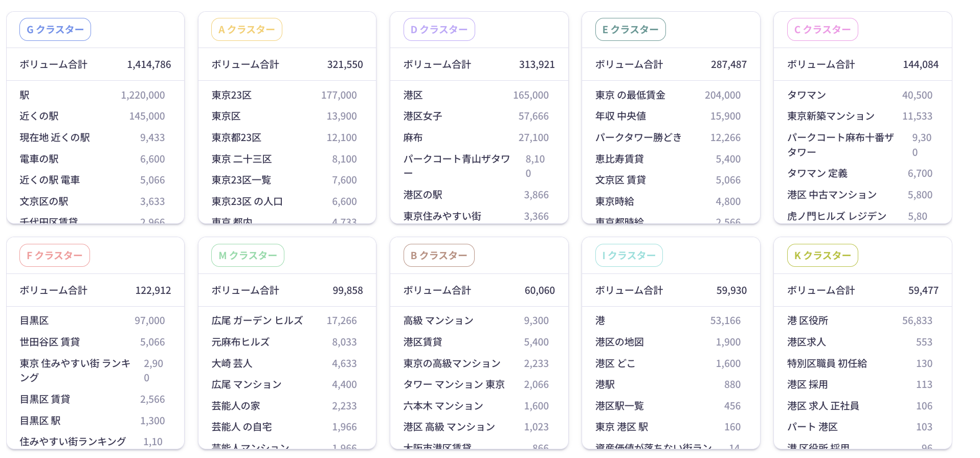Image resolution: width=980 pixels, height=458 pixels.
Task: Select the 港区女子 keyword row
Action: (x=423, y=116)
